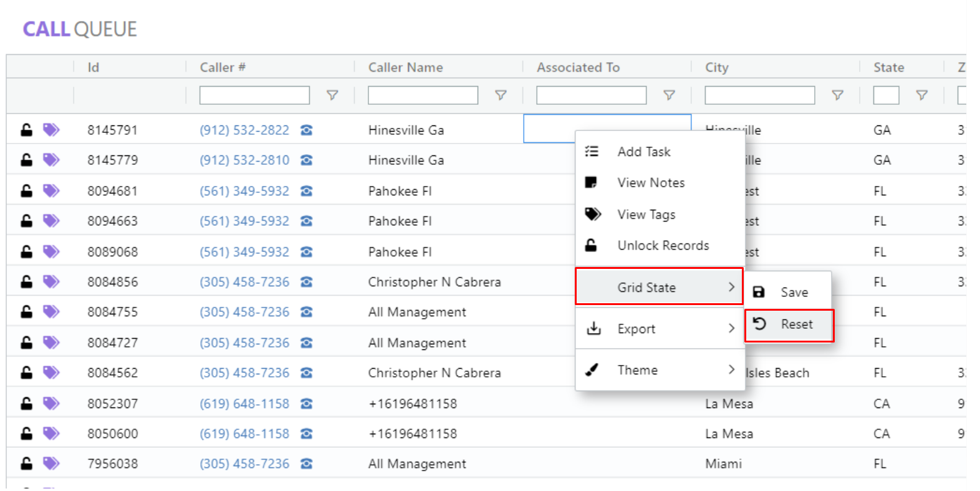Click the tag icon for record 7956038
This screenshot has width=980, height=491.
51,464
